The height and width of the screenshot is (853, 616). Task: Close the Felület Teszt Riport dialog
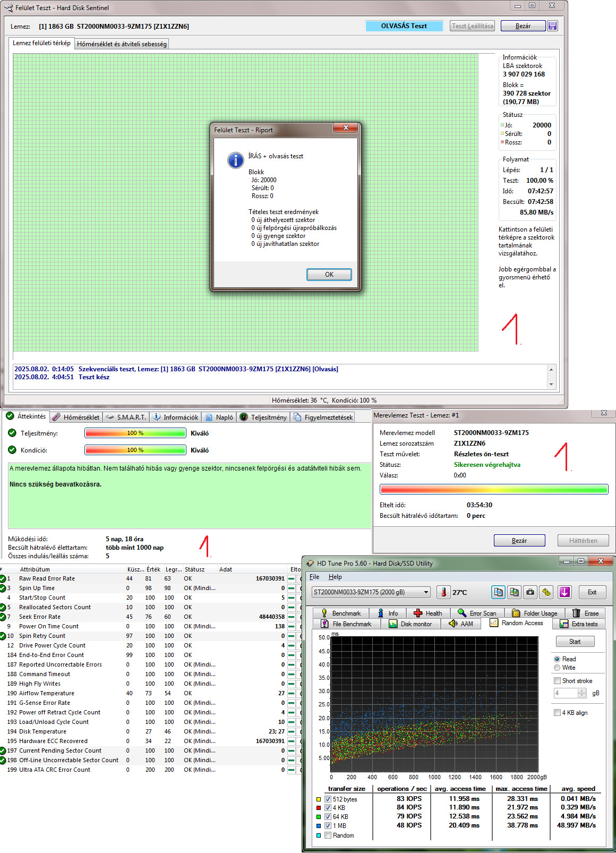[346, 128]
